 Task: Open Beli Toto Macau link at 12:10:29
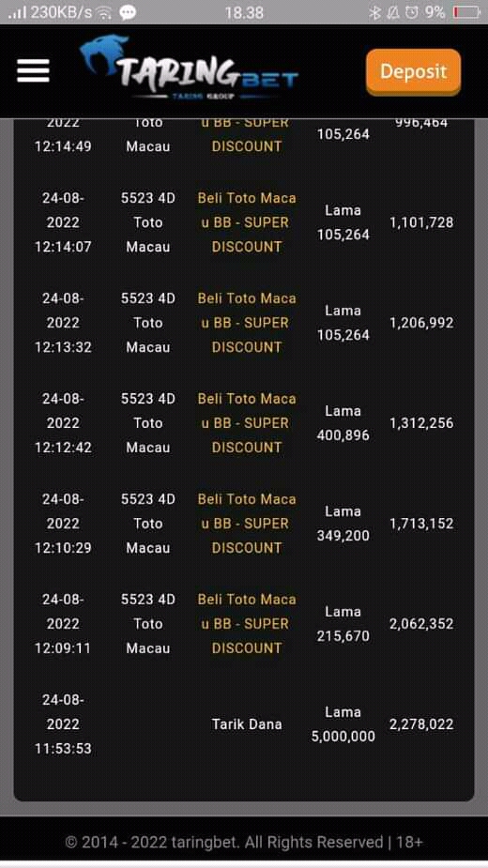tap(247, 524)
